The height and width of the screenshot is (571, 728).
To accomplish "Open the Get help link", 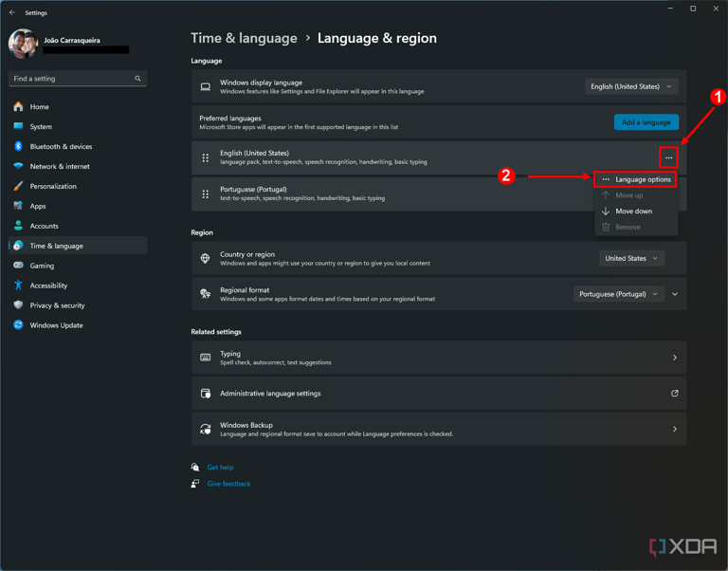I will click(x=220, y=468).
